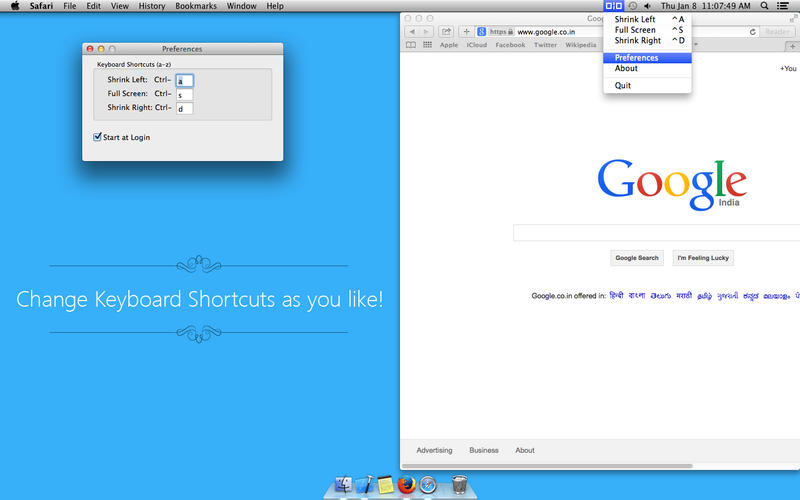Open Window menu in menu bar
This screenshot has width=800, height=500.
pos(241,6)
